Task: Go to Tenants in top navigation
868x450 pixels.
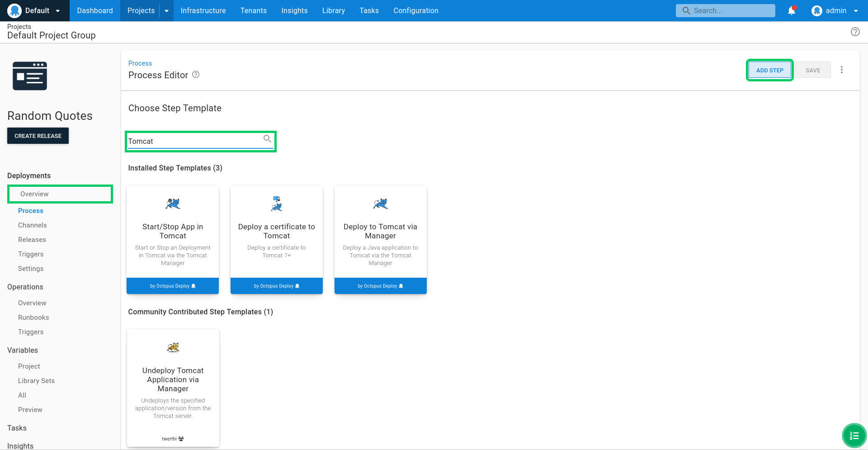Action: pyautogui.click(x=254, y=10)
